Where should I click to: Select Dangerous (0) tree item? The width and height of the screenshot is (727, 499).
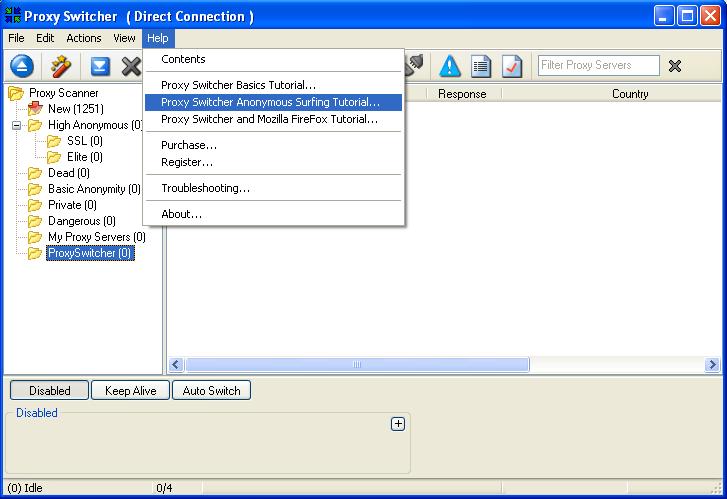(82, 221)
